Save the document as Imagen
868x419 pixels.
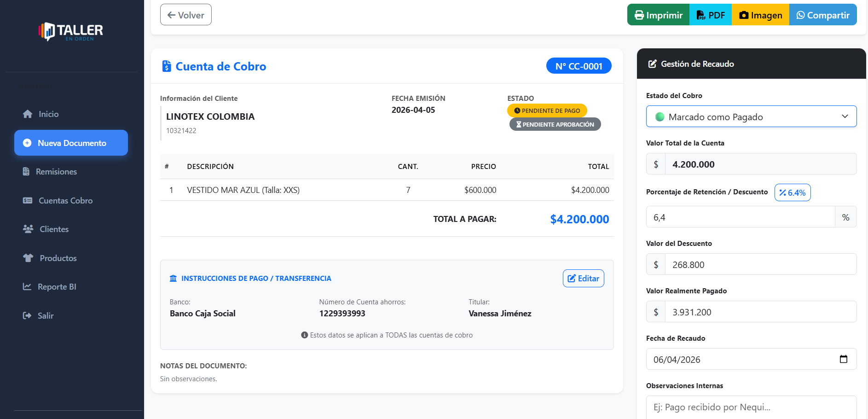(760, 15)
